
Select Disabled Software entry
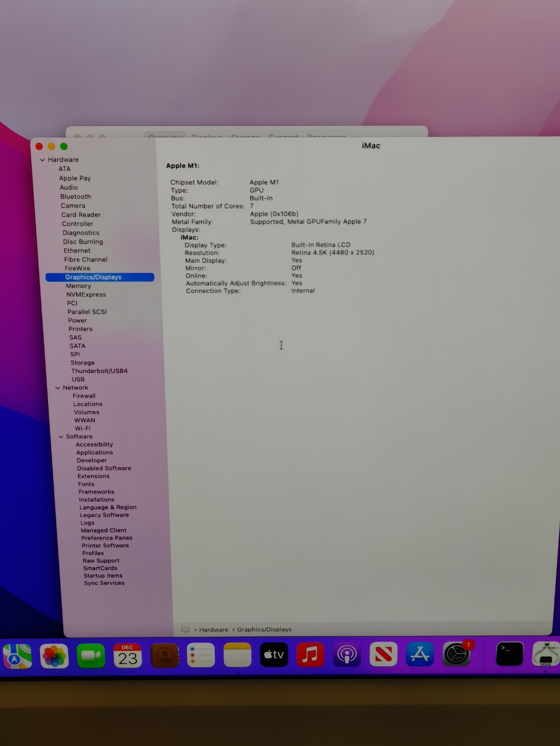(104, 468)
